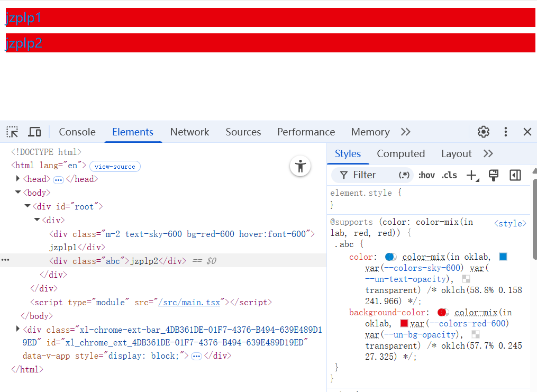
Task: Open the /src/main.tsx script link
Action: click(x=189, y=302)
